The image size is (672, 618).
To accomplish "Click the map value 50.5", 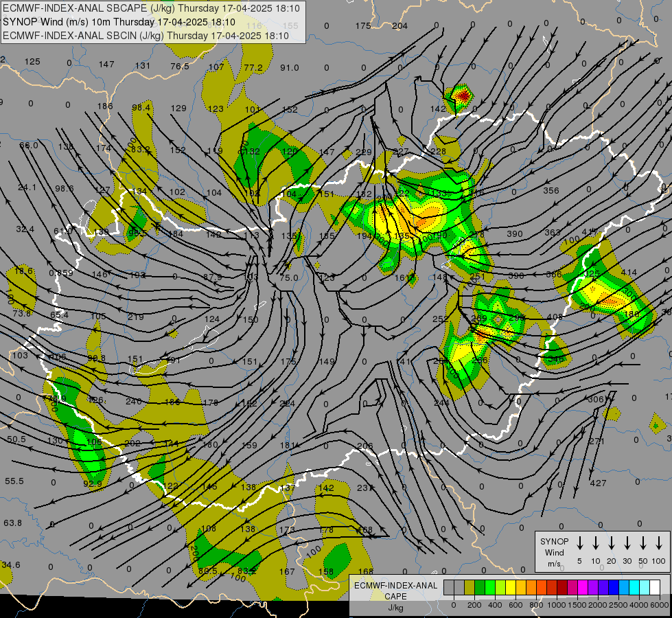I will [16, 439].
